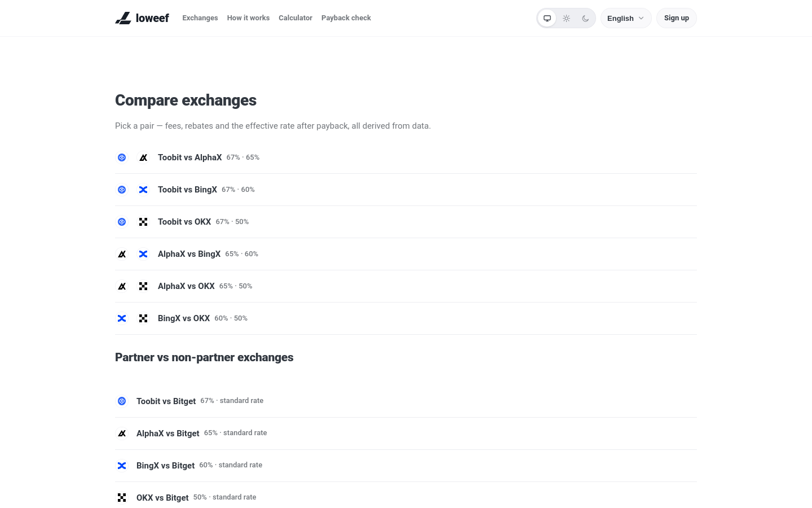
Task: Click the "Pick a pair" description text
Action: point(273,126)
